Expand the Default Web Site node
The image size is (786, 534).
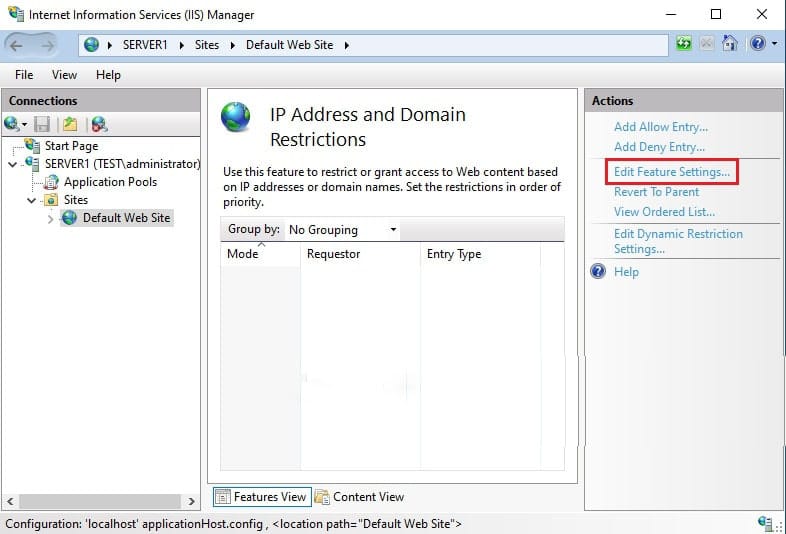coord(50,219)
